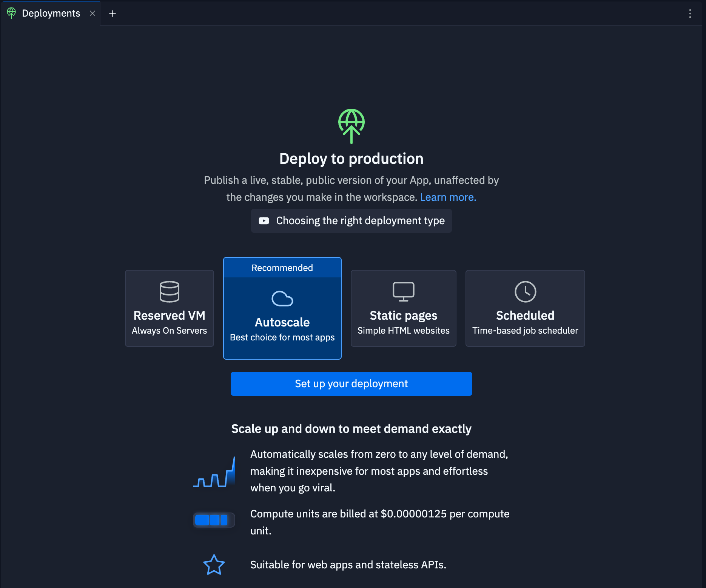Open the Learn more link
Viewport: 706px width, 588px height.
448,197
